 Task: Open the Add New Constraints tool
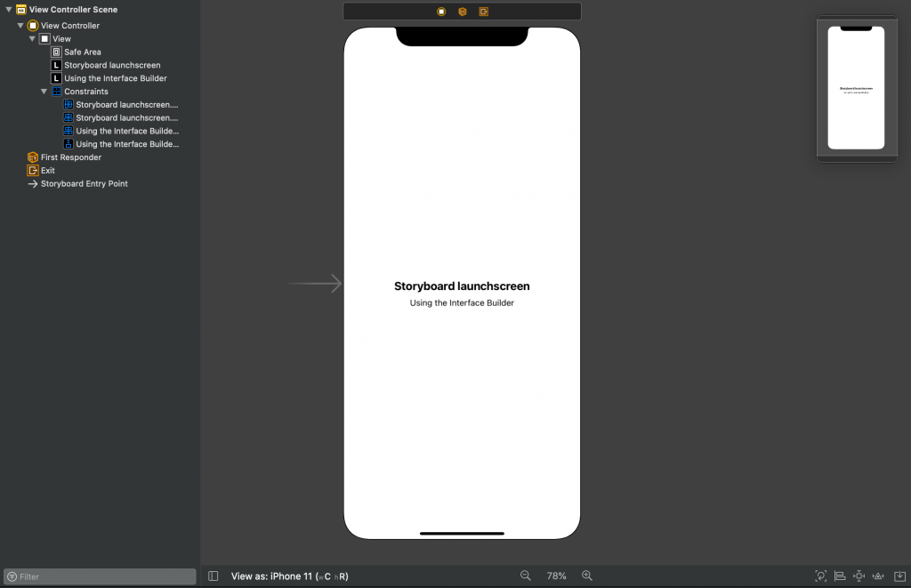click(859, 576)
